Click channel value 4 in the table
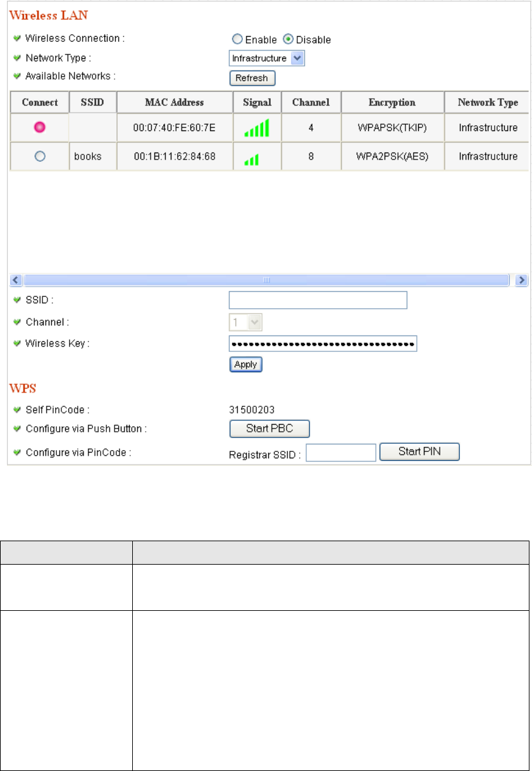The image size is (532, 771). (x=311, y=128)
